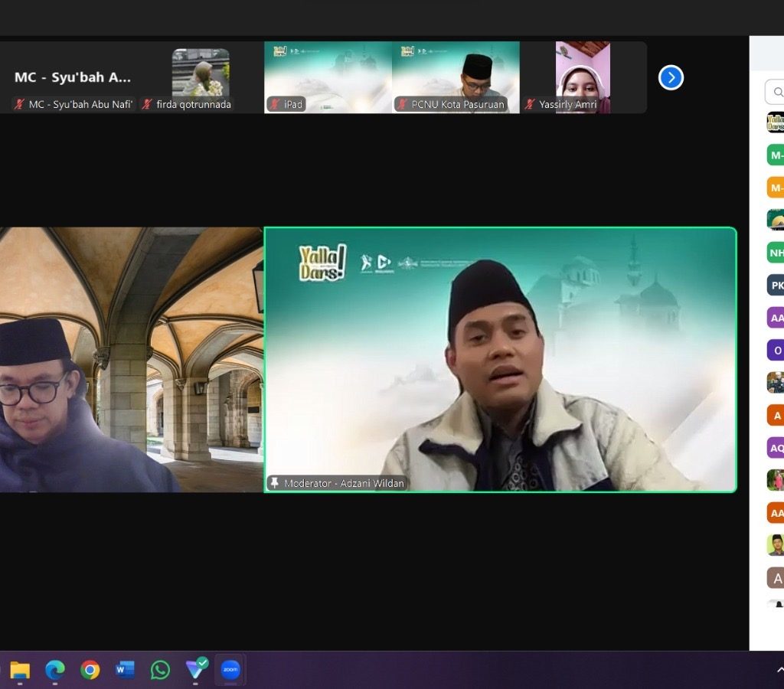The height and width of the screenshot is (689, 784).
Task: Click muted mic icon on iPad tile
Action: [274, 104]
